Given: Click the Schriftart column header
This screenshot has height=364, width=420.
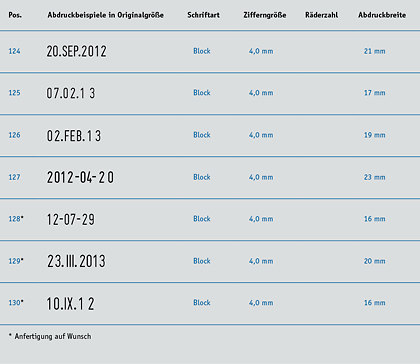Looking at the screenshot, I should [x=203, y=15].
